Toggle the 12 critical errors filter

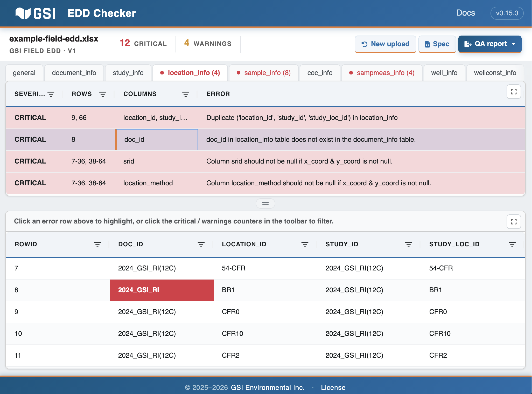click(143, 43)
